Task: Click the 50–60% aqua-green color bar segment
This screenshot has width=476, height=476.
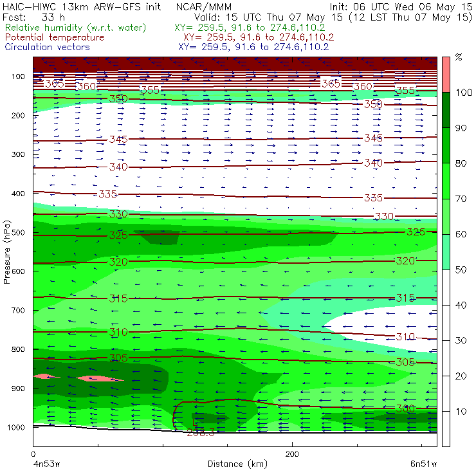Action: click(x=446, y=252)
